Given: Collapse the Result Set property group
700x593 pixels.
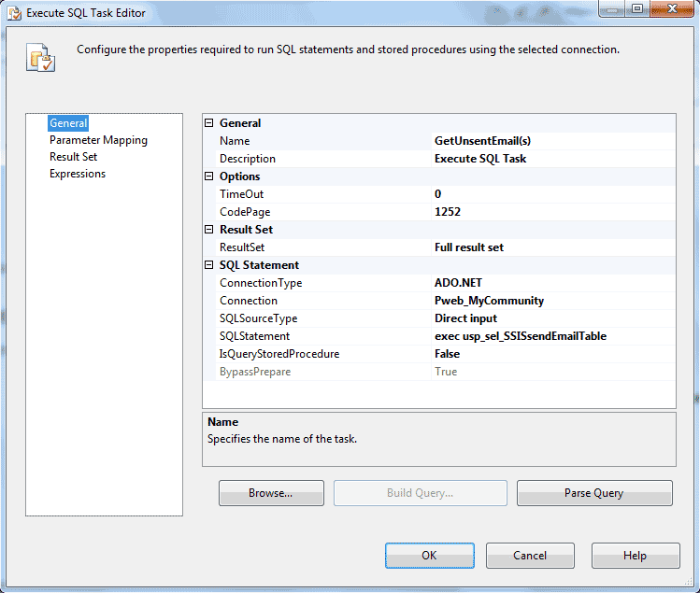Looking at the screenshot, I should coord(209,230).
